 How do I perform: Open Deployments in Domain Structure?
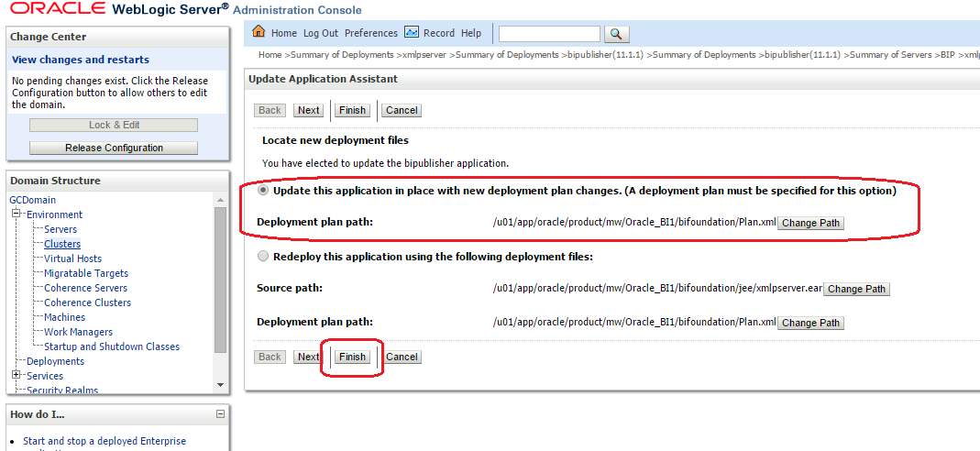pyautogui.click(x=56, y=361)
